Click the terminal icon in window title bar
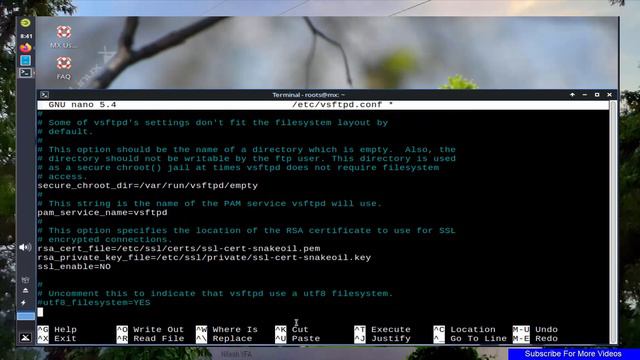Image resolution: width=640 pixels, height=360 pixels. pos(44,95)
